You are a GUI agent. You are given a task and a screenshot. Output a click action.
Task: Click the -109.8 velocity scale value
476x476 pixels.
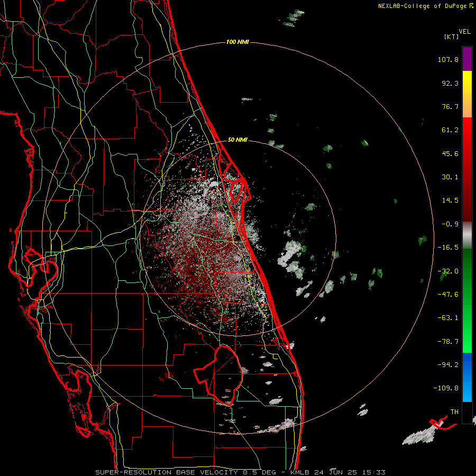pos(446,388)
